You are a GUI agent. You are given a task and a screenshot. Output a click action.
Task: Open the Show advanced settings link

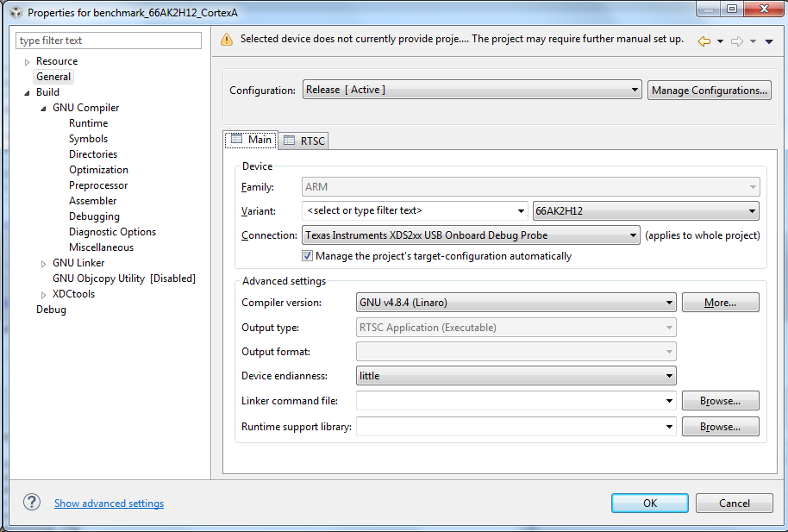[x=109, y=504]
